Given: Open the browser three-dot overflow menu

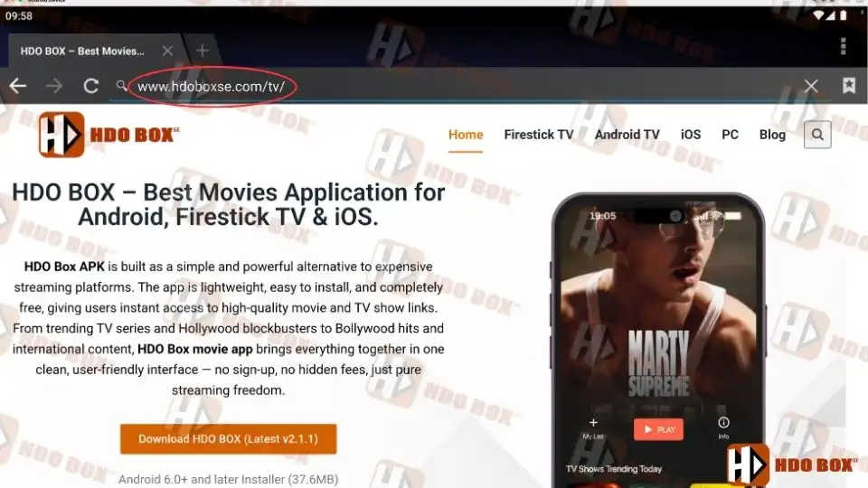Looking at the screenshot, I should (843, 46).
